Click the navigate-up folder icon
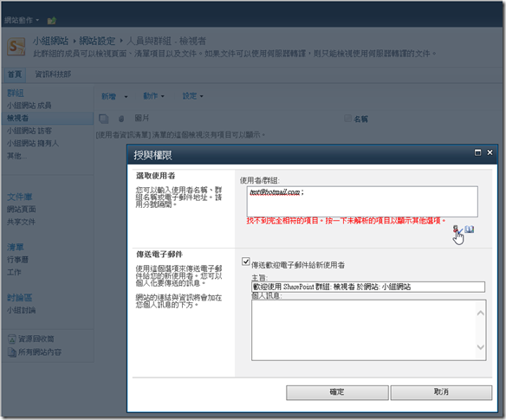506x420 pixels. [x=52, y=21]
